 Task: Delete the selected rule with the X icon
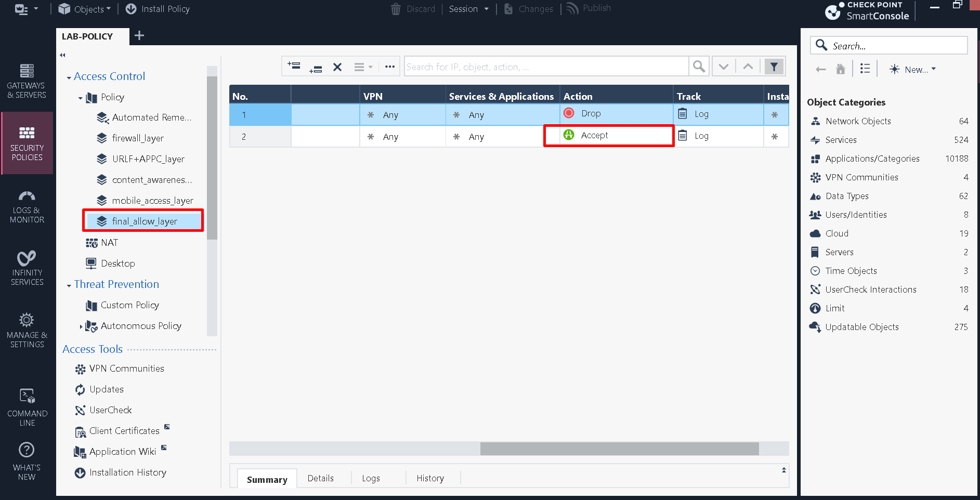point(337,67)
